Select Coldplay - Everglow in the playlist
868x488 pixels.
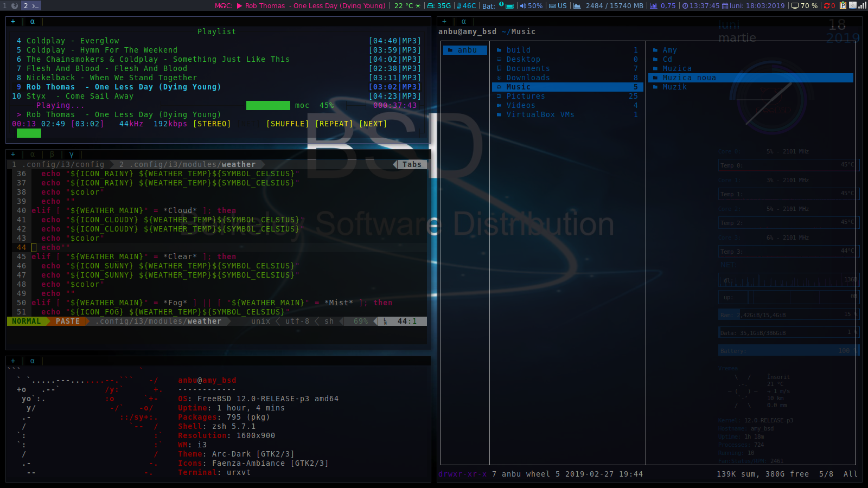click(73, 41)
